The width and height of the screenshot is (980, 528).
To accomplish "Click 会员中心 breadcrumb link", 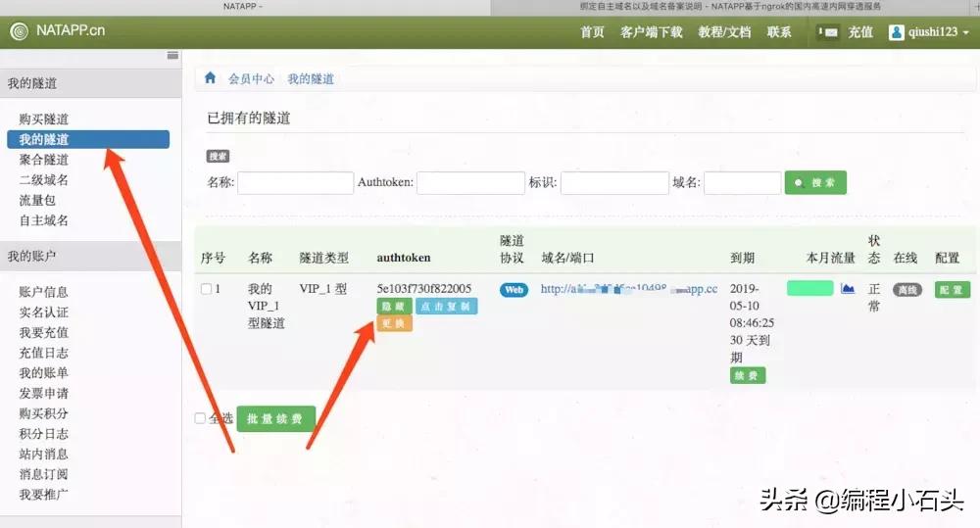I will pyautogui.click(x=251, y=78).
